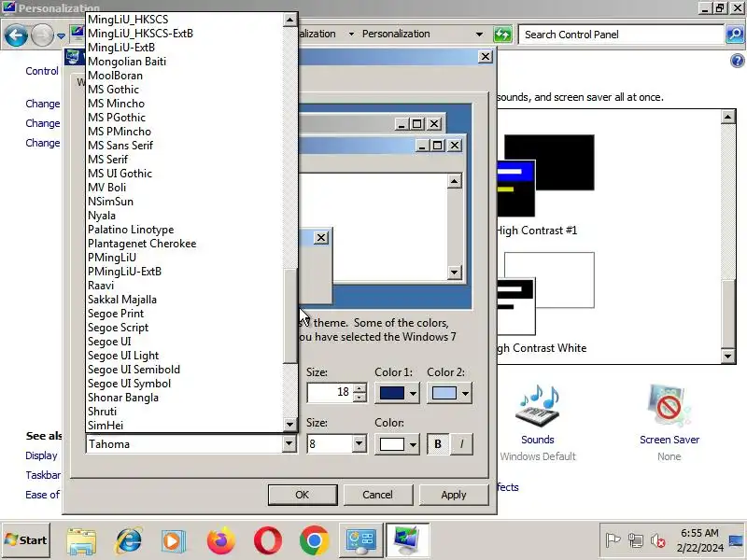Click the Show desktop icon near clock

click(x=737, y=540)
